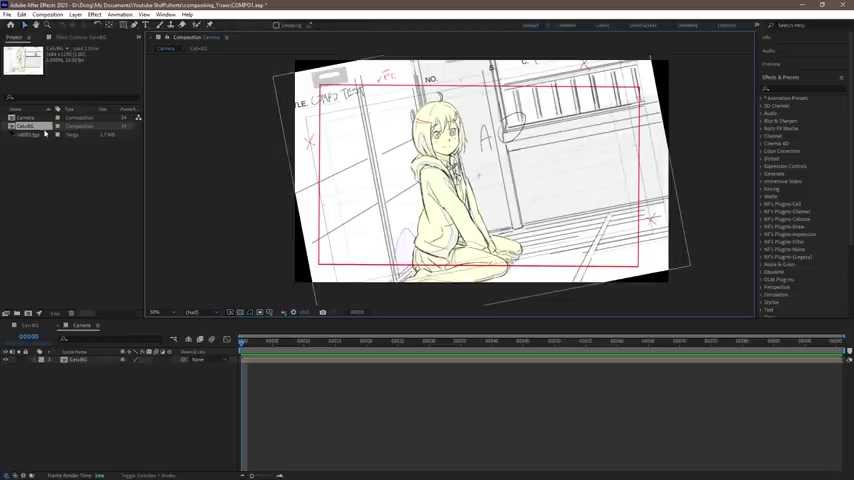
Task: Expand the Keying effects category
Action: tap(761, 189)
